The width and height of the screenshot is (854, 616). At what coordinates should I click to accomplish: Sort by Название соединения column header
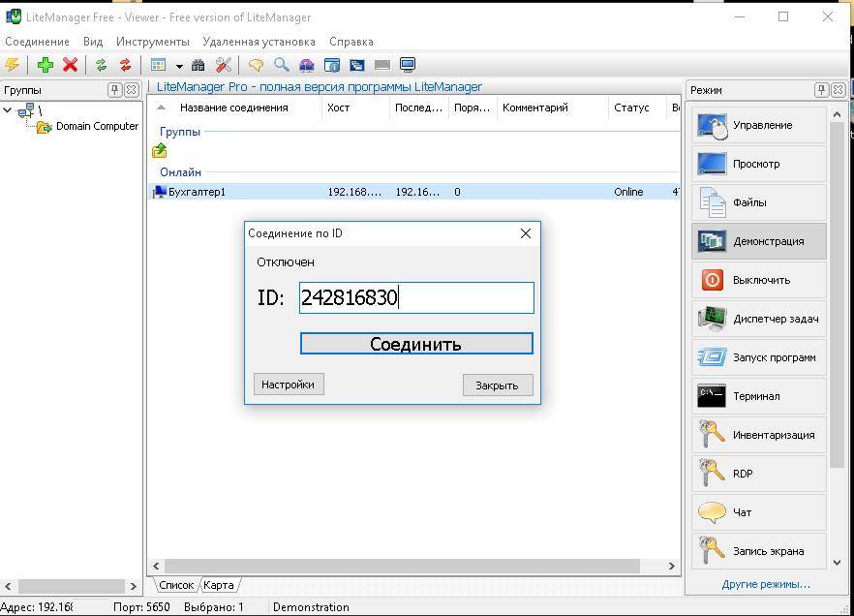(233, 108)
